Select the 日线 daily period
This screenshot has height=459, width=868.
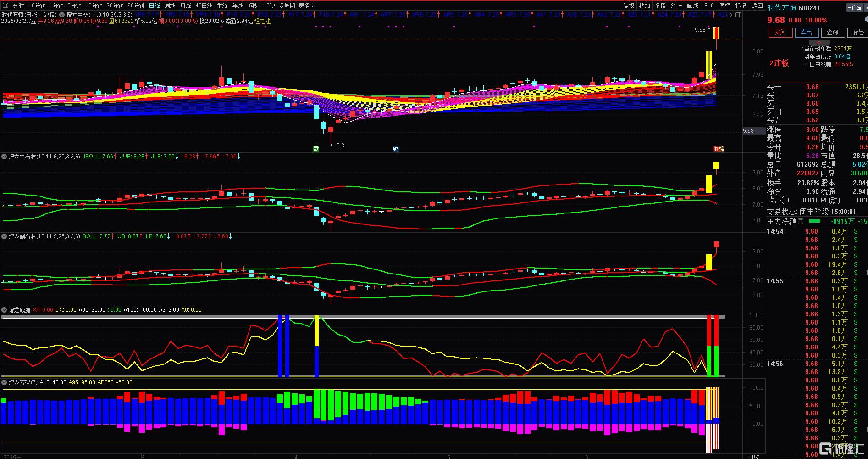155,6
